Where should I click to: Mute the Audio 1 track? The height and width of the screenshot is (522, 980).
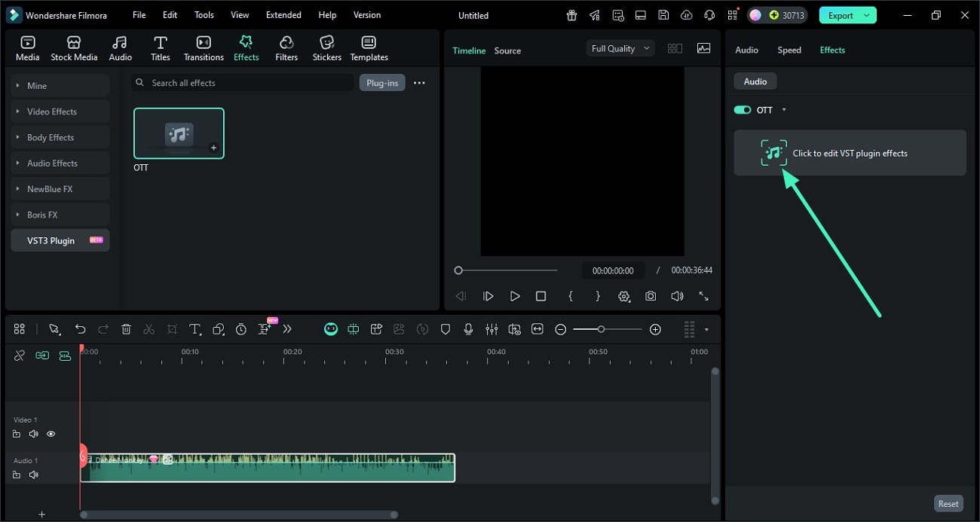(x=33, y=475)
